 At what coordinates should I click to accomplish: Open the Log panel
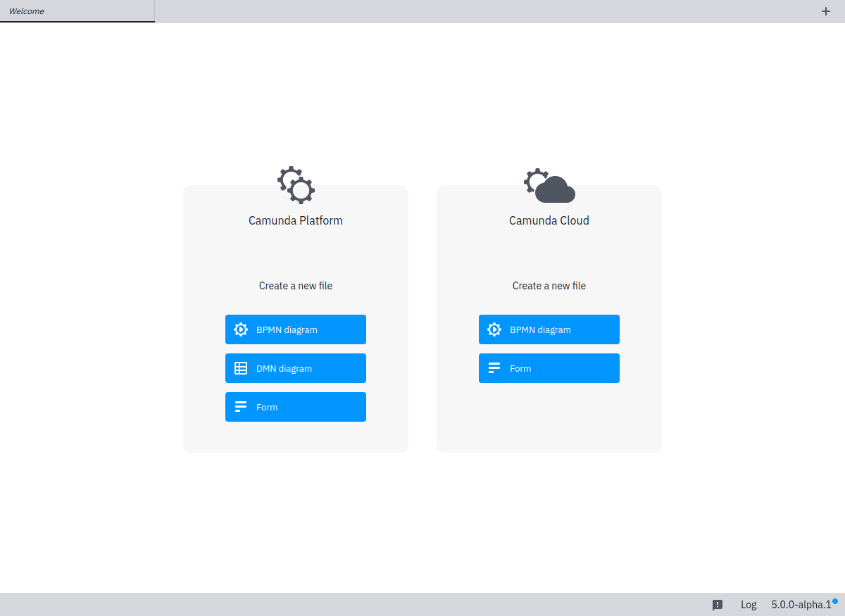pos(748,604)
